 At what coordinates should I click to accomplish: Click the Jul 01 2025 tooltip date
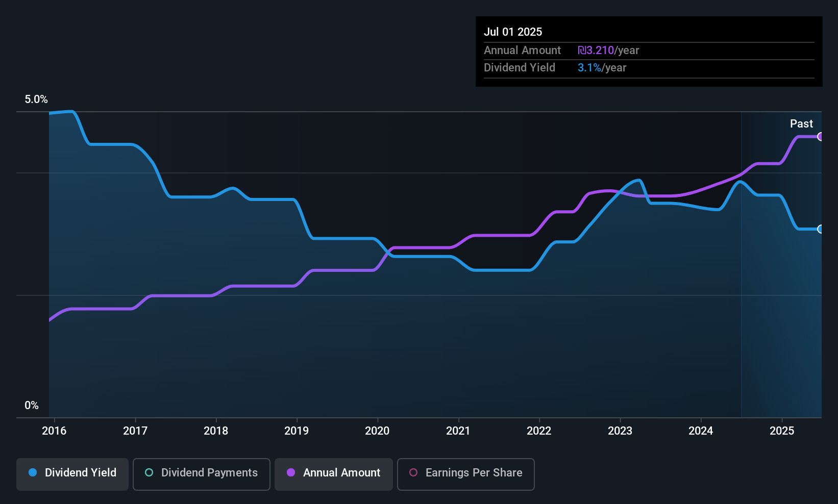(513, 32)
